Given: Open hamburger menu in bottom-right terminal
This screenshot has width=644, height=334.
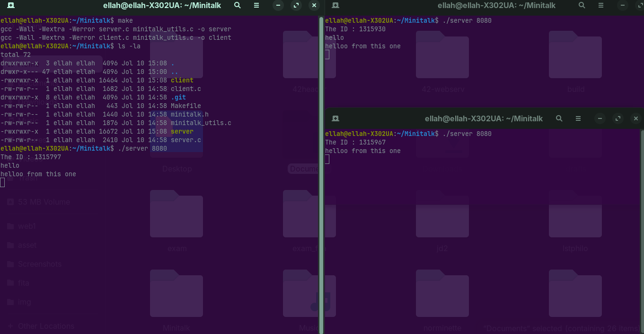Looking at the screenshot, I should pos(578,118).
